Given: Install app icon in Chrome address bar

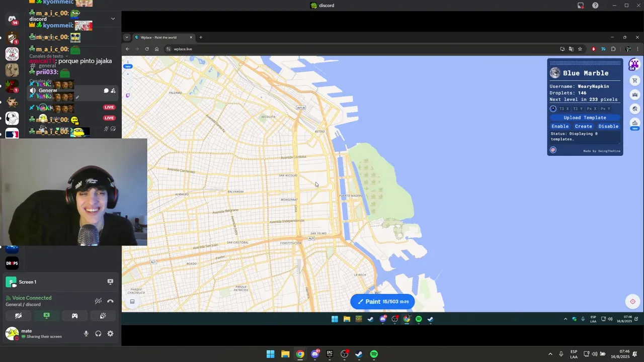Looking at the screenshot, I should pos(562,49).
